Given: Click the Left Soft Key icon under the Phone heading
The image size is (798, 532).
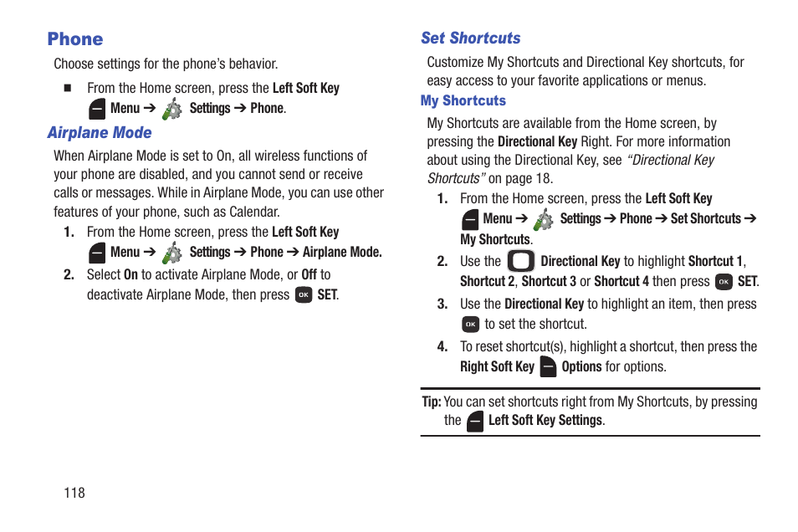Looking at the screenshot, I should point(97,109).
